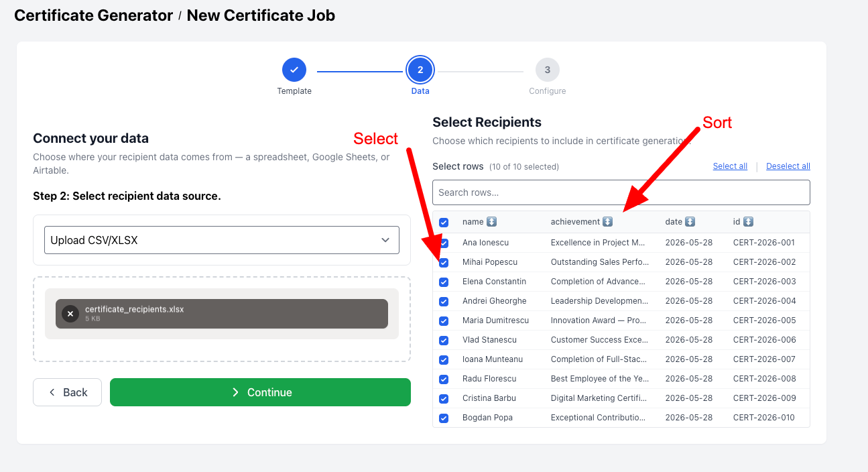Click the name column header text

pos(473,222)
